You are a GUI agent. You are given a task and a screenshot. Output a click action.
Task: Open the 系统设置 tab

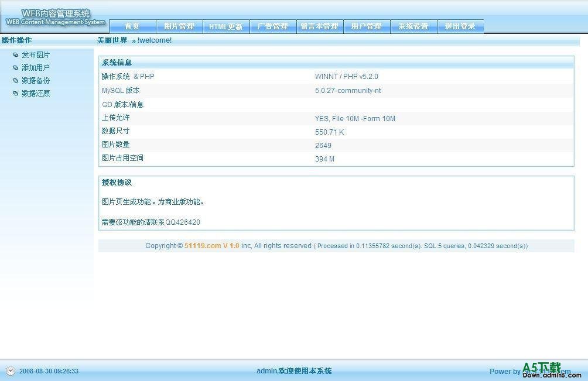pos(413,26)
